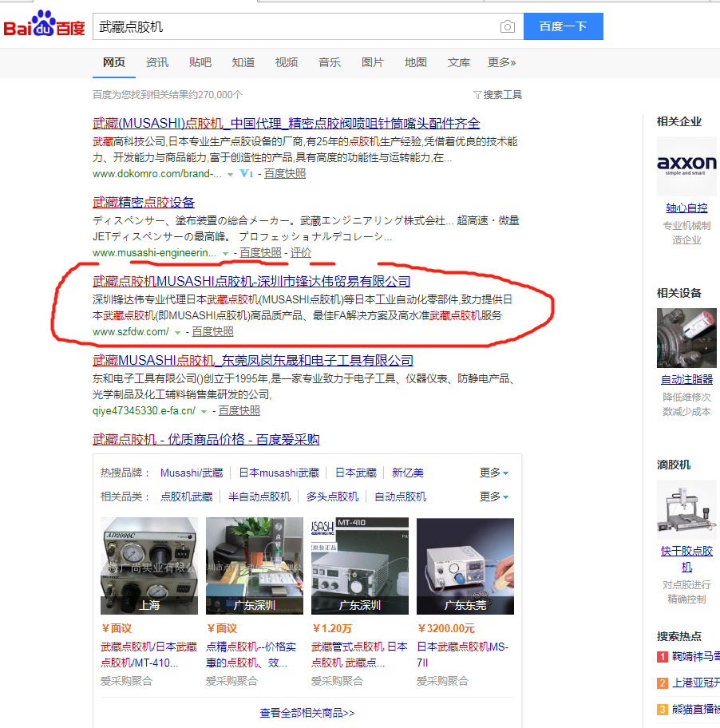Image resolution: width=720 pixels, height=728 pixels.
Task: Open the 广东东莞 product image
Action: 465,566
